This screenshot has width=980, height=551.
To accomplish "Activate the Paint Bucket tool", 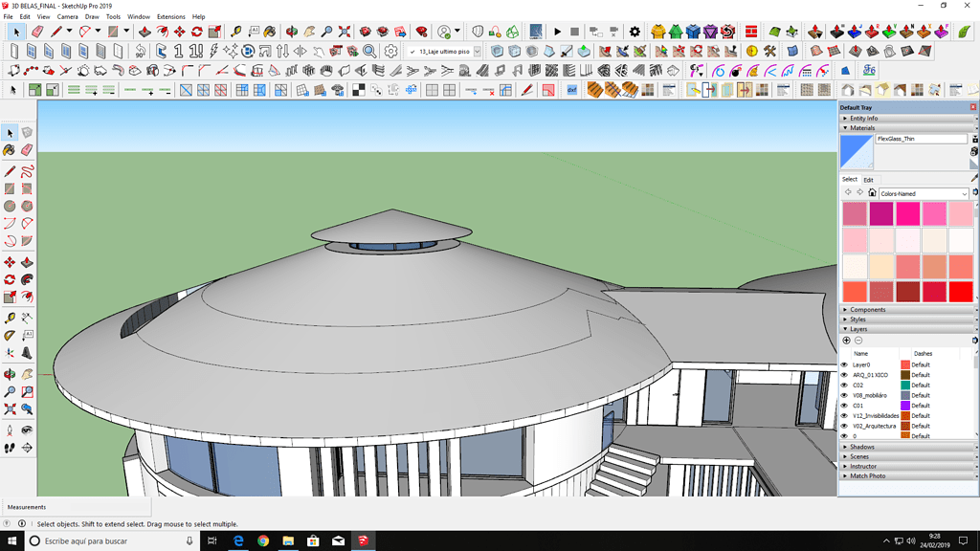I will click(9, 150).
